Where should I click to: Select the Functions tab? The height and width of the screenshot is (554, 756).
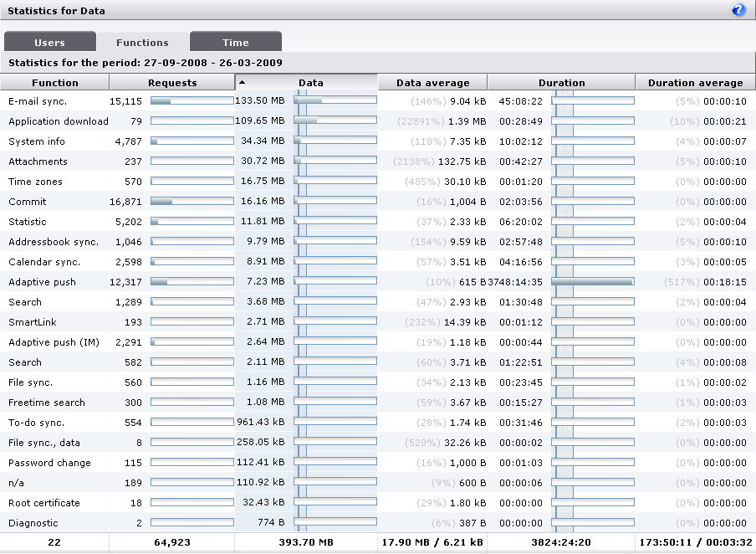[142, 43]
